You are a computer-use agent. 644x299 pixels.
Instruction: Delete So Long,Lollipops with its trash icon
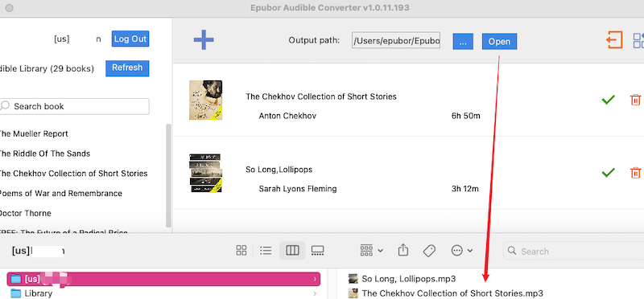(x=635, y=172)
